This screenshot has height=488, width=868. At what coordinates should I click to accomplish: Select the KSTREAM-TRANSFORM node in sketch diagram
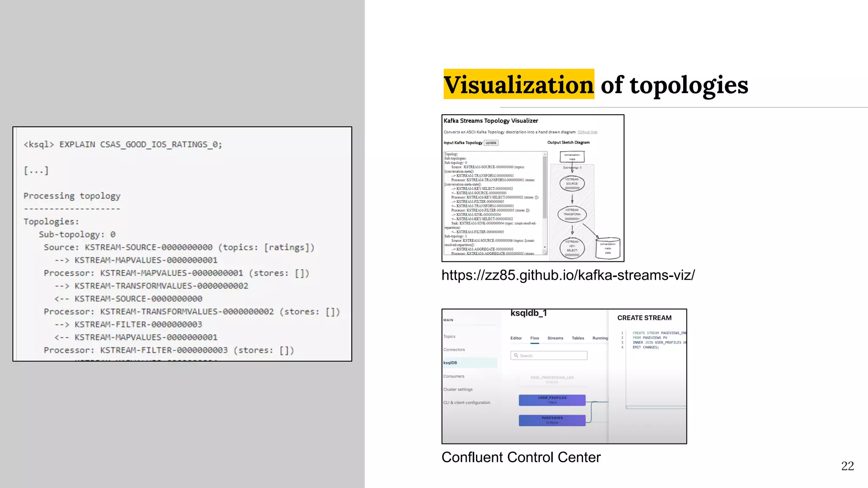pyautogui.click(x=572, y=214)
